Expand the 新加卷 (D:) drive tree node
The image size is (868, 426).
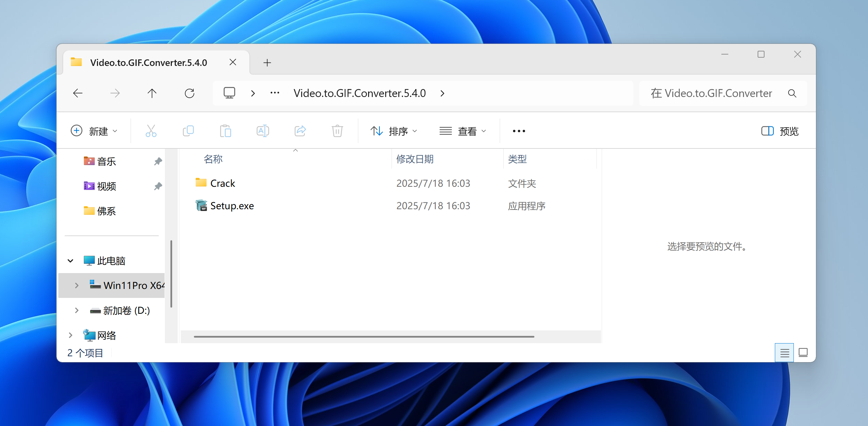(x=77, y=310)
